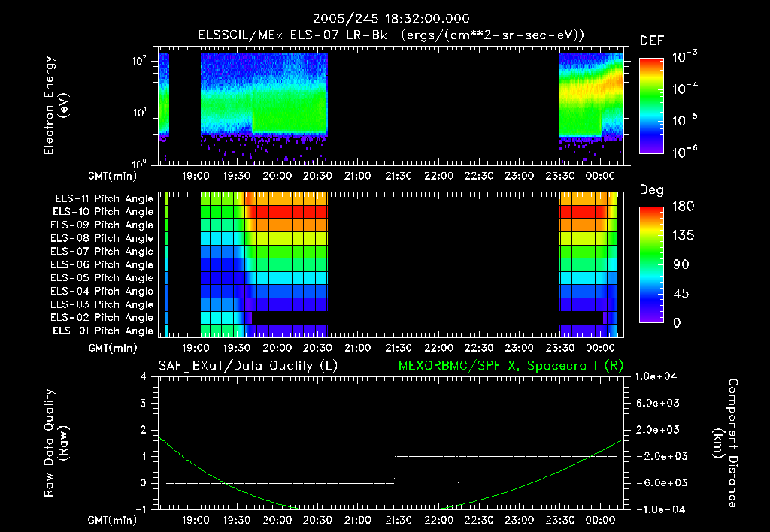Viewport: 770px width, 532px height.
Task: Click the ELS-04 Pitch Angle row label
Action: (102, 291)
